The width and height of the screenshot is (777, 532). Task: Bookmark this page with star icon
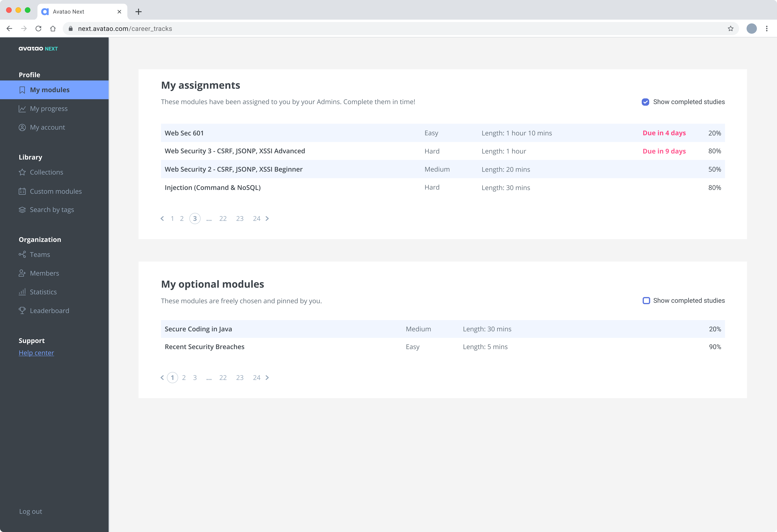(x=731, y=29)
